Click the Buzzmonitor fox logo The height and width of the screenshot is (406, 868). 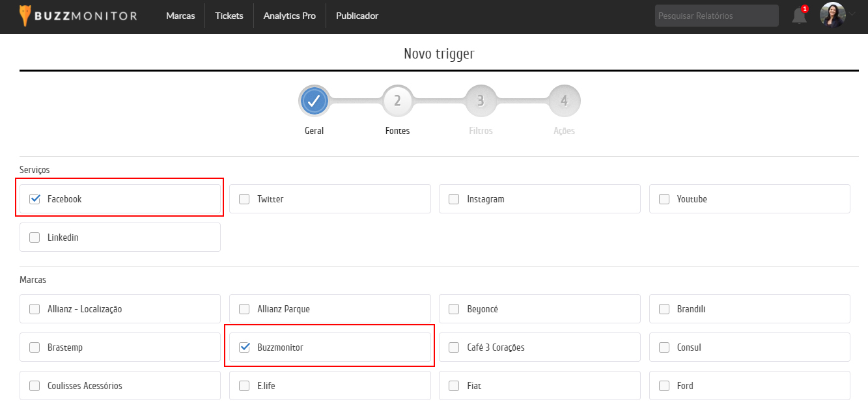click(25, 16)
